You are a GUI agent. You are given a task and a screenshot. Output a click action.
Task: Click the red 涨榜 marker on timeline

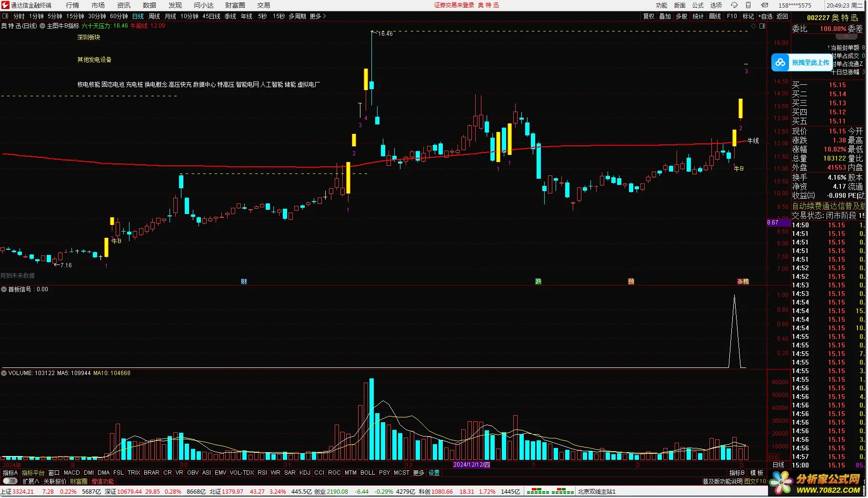point(743,282)
